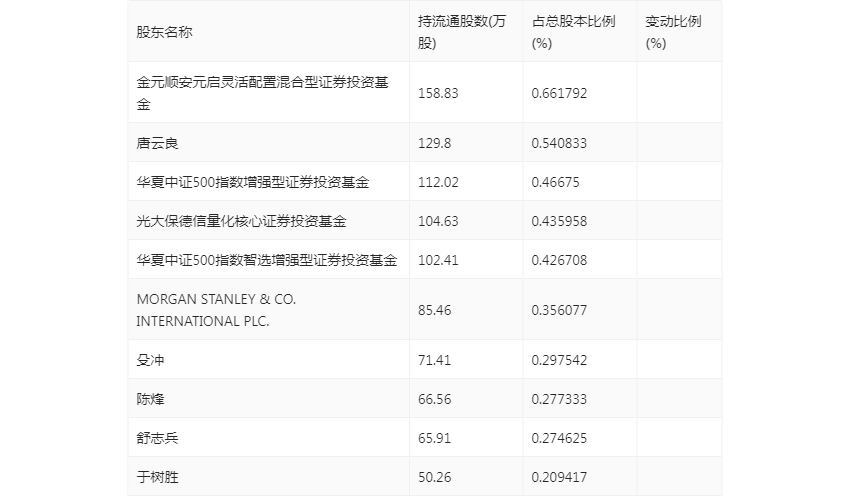850x496 pixels.
Task: Select share count value 102.41
Action: [x=438, y=260]
